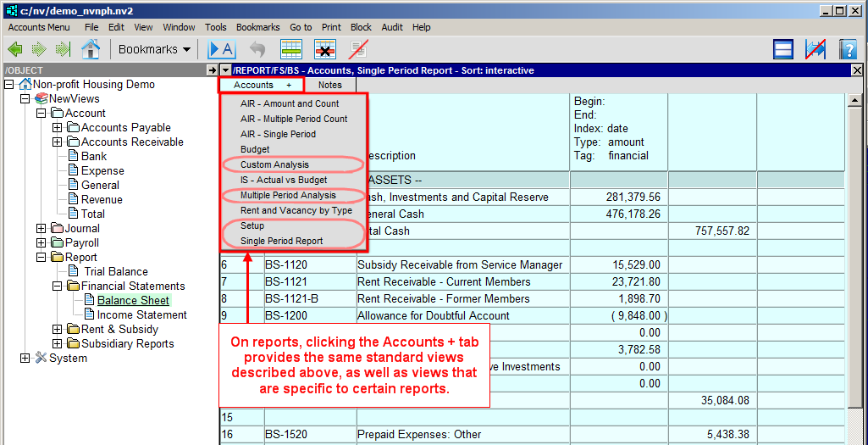Open Trial Balance report in tree

(116, 272)
